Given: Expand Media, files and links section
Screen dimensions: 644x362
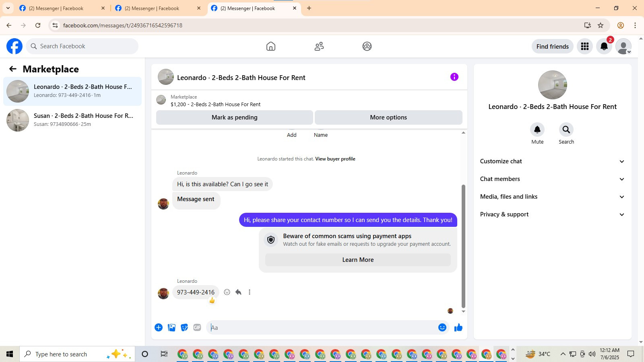Looking at the screenshot, I should pyautogui.click(x=553, y=197).
